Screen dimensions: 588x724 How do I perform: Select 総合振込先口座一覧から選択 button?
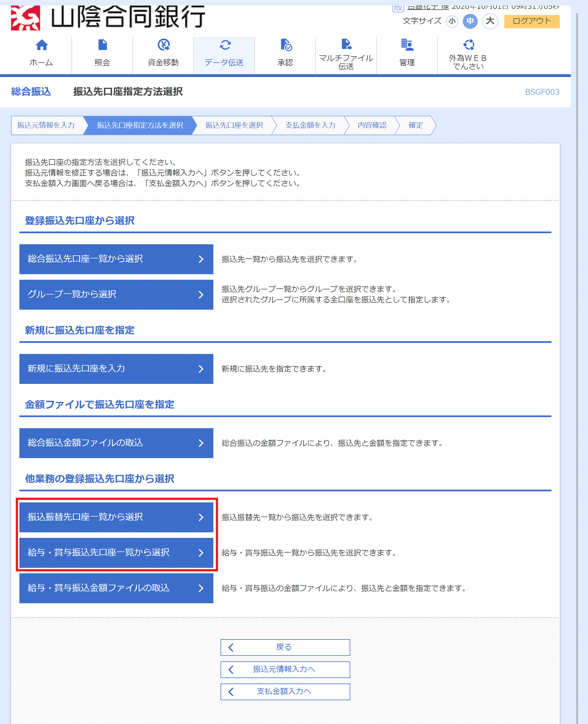pyautogui.click(x=116, y=259)
